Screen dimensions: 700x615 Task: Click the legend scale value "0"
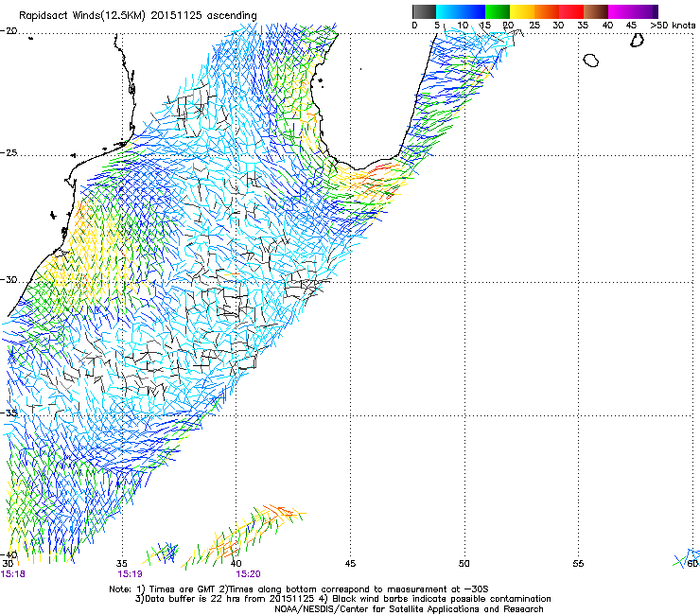point(414,26)
